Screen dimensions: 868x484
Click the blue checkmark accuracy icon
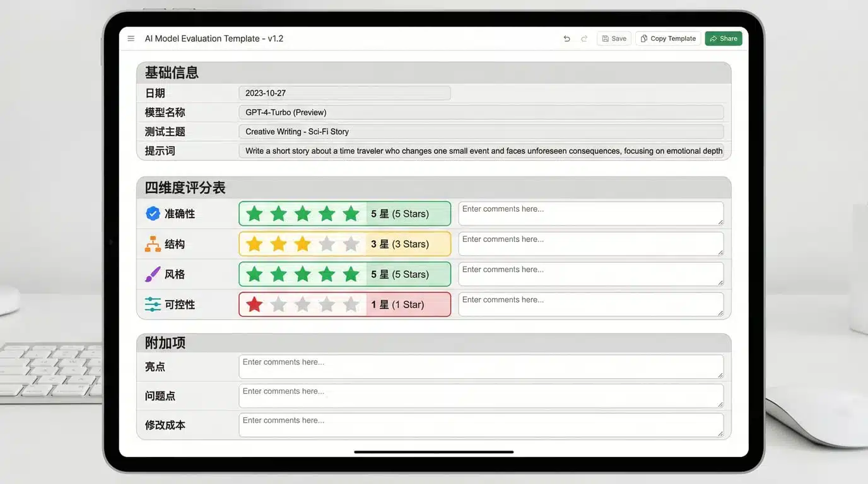pyautogui.click(x=153, y=214)
